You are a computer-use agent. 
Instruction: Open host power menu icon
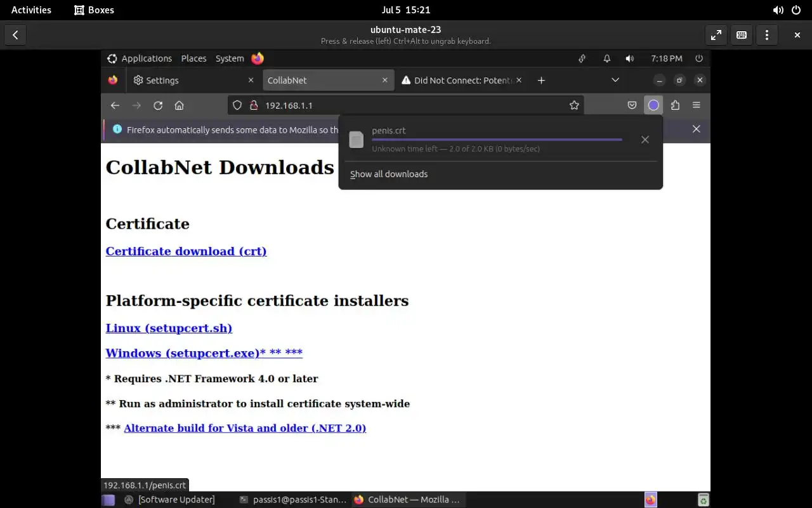coord(796,10)
